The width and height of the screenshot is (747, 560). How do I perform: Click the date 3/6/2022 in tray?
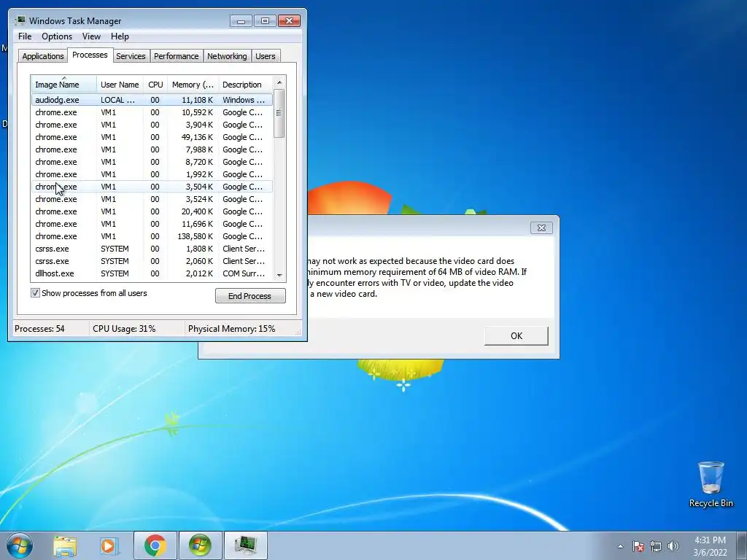pos(710,553)
